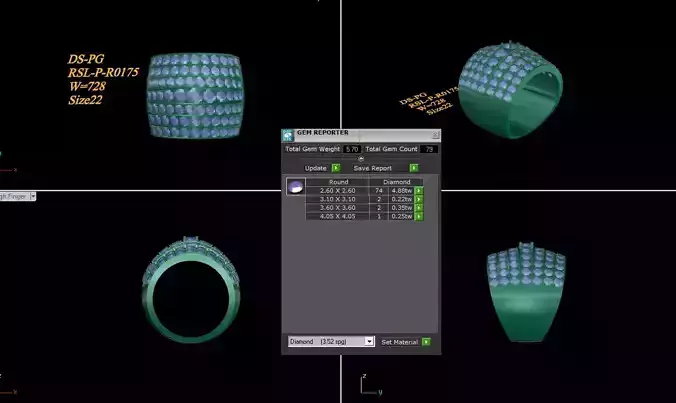This screenshot has height=403, width=676.
Task: Open the Diamond material dropdown
Action: (x=331, y=341)
